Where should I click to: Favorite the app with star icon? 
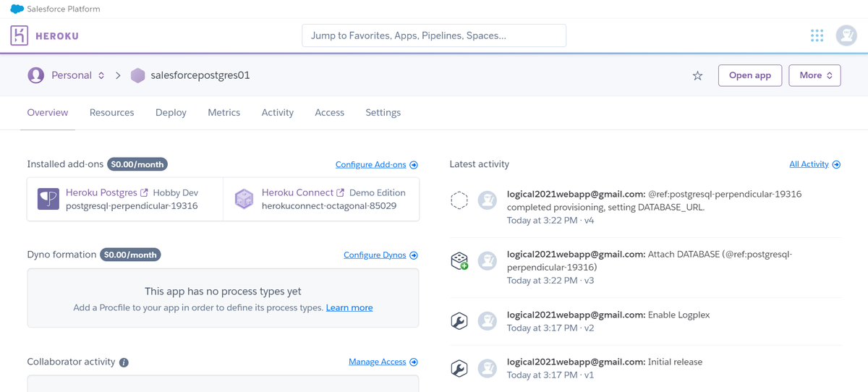click(x=697, y=76)
